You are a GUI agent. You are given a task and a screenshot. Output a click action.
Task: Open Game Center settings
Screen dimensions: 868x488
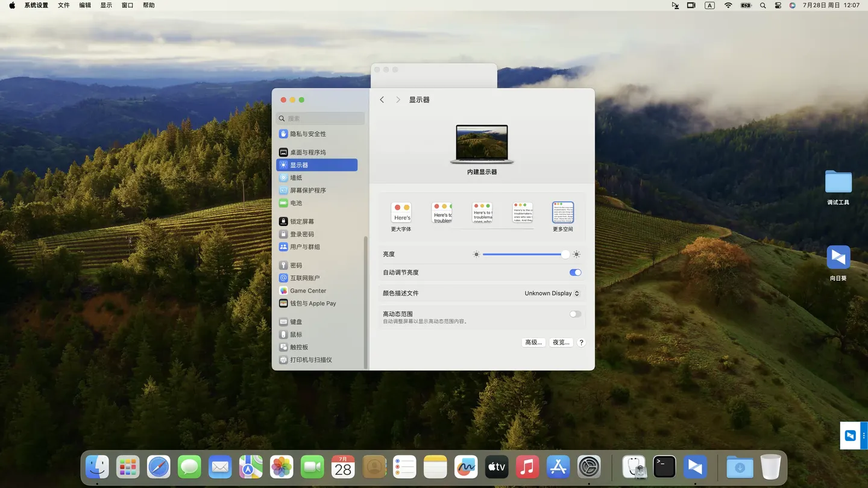(x=307, y=291)
